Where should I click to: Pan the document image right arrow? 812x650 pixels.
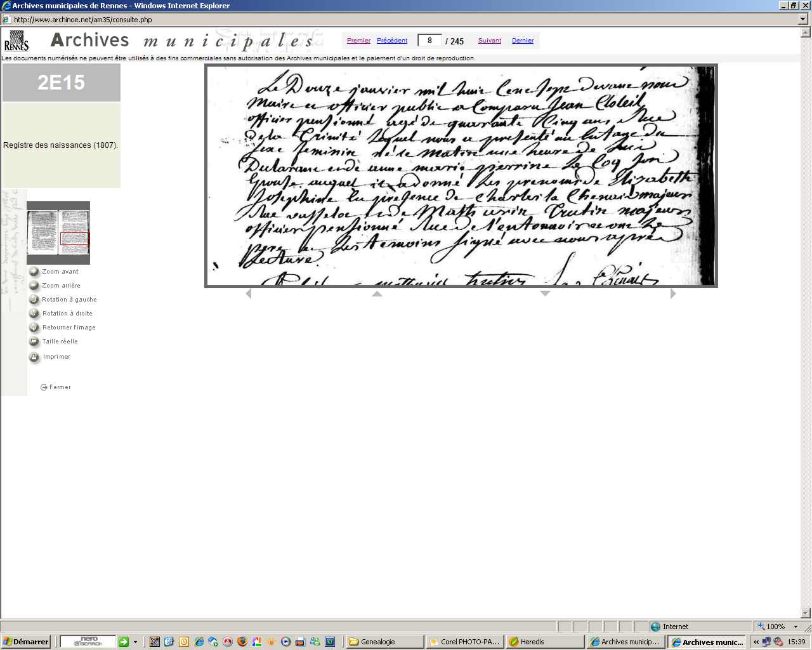(x=673, y=294)
